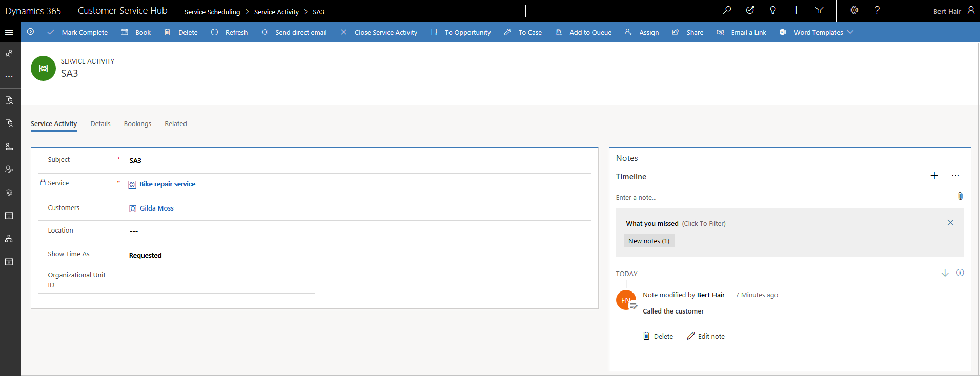Open Bike repair service link
980x376 pixels.
pyautogui.click(x=168, y=184)
